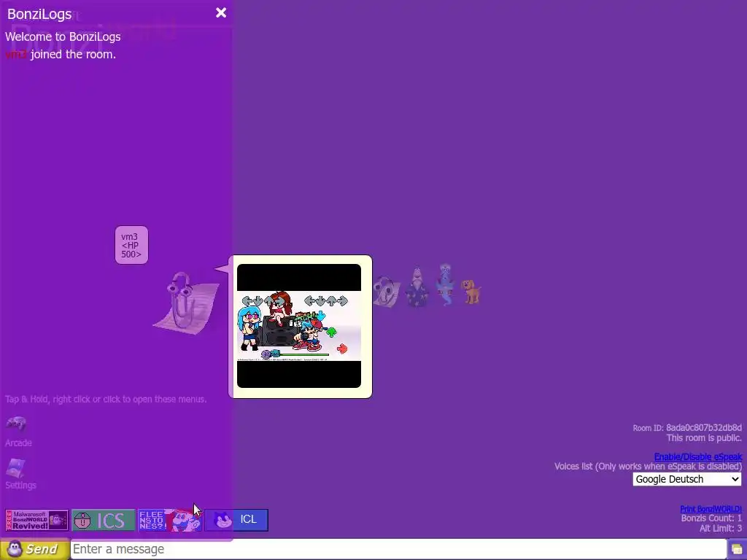Click the Bonzis Count: 1 text
Screen dimensions: 747x560
711,518
